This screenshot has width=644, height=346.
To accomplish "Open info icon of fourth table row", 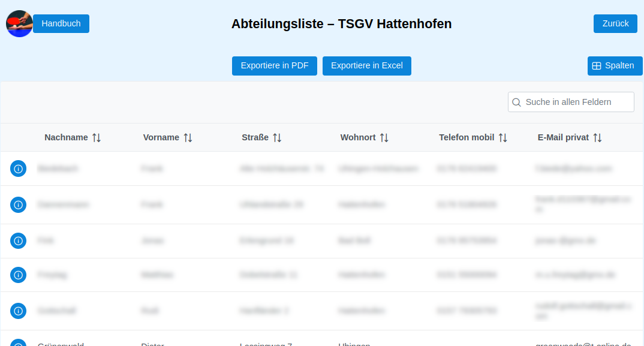I will (x=19, y=275).
